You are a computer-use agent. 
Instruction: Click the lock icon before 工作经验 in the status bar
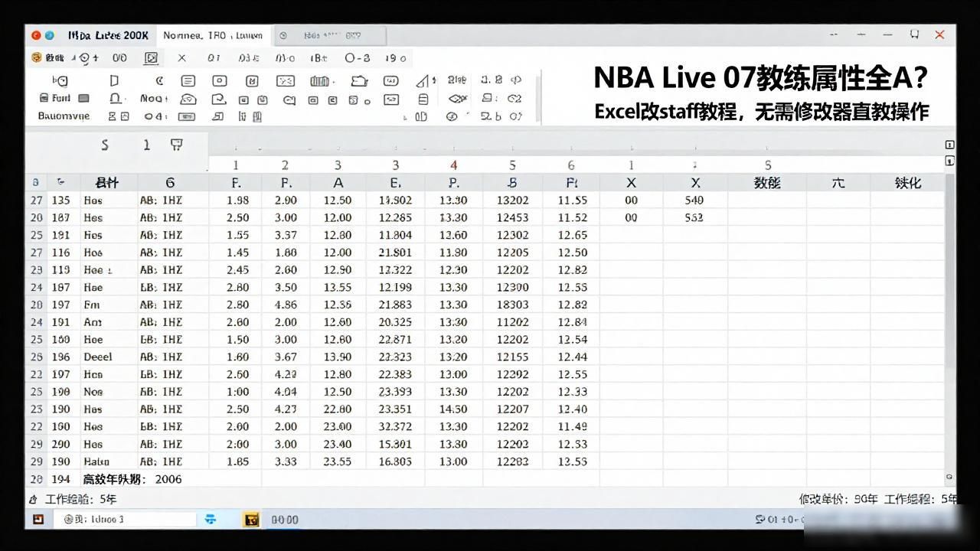(x=33, y=499)
